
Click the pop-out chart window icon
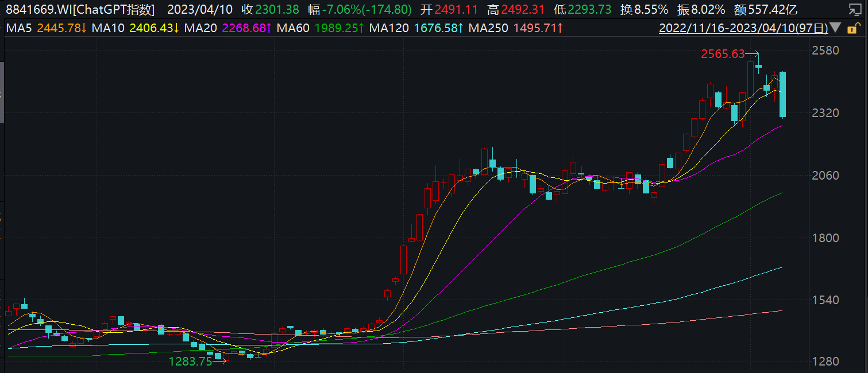pos(855,9)
